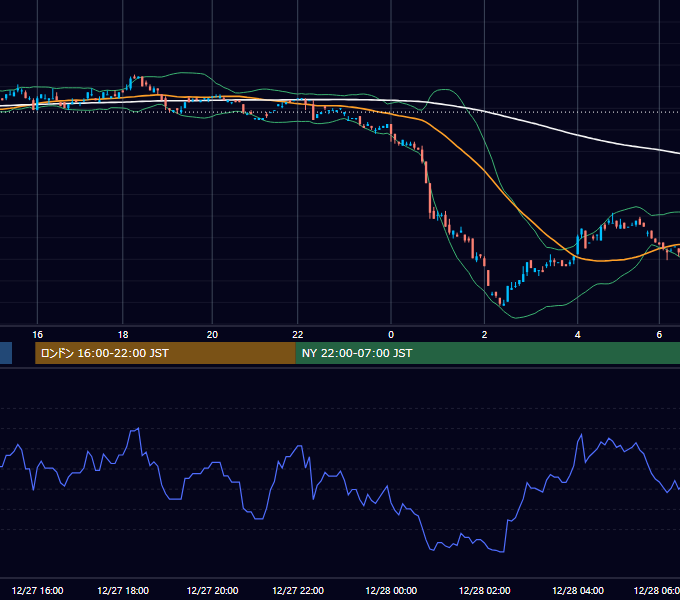Click the NY 22:00-07:00 JST session bar

point(487,353)
